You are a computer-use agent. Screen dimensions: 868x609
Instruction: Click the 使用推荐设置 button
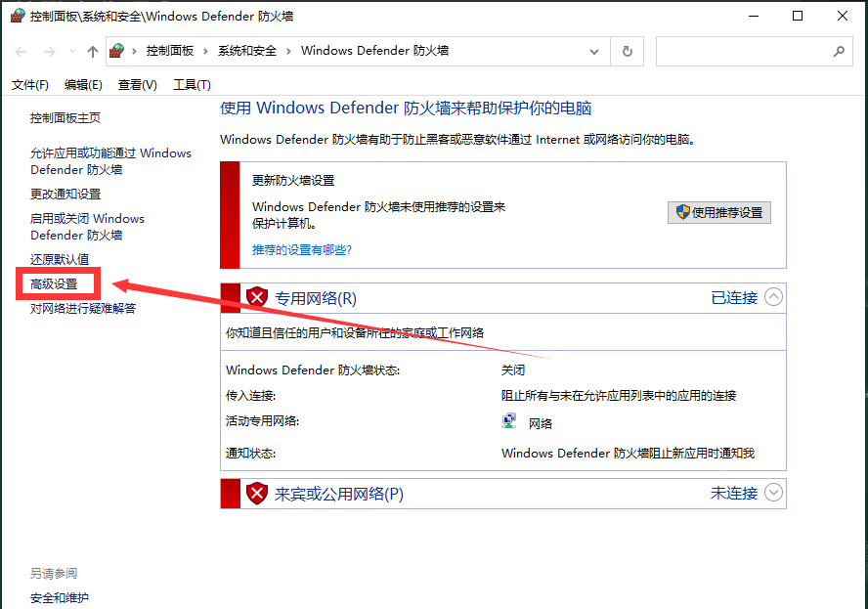(719, 212)
